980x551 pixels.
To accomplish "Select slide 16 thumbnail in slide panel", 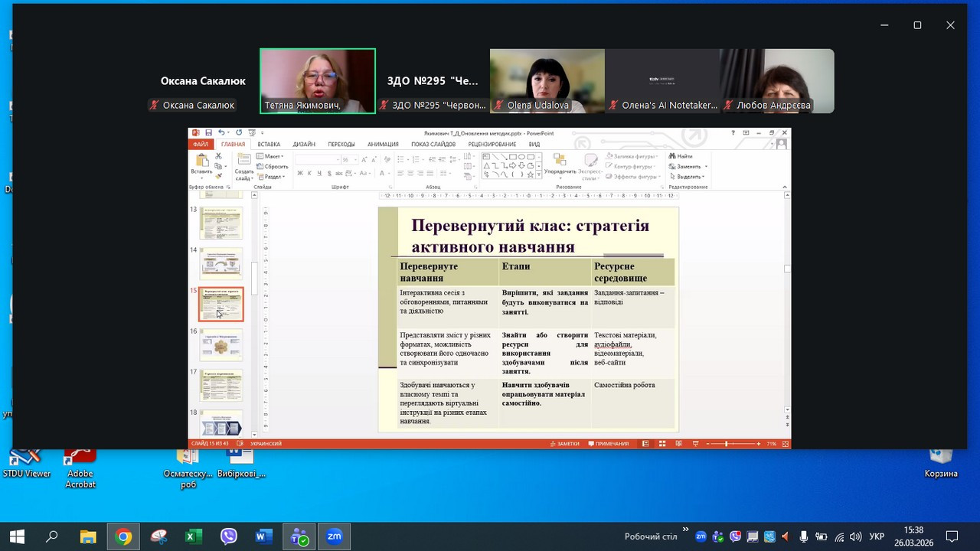I will pos(221,345).
